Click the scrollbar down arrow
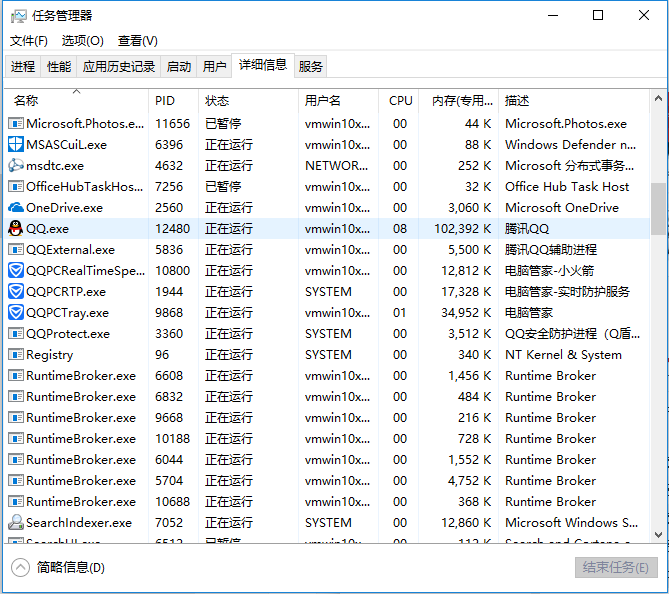This screenshot has width=669, height=594. [658, 534]
